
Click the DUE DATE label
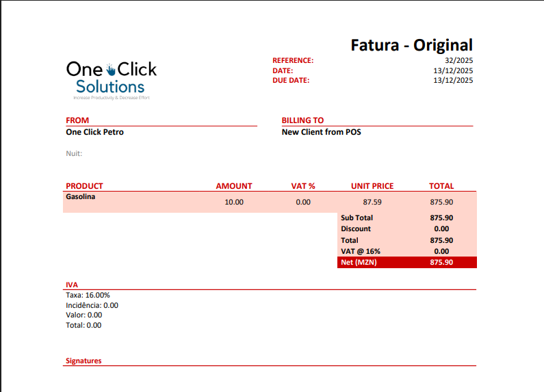[291, 80]
